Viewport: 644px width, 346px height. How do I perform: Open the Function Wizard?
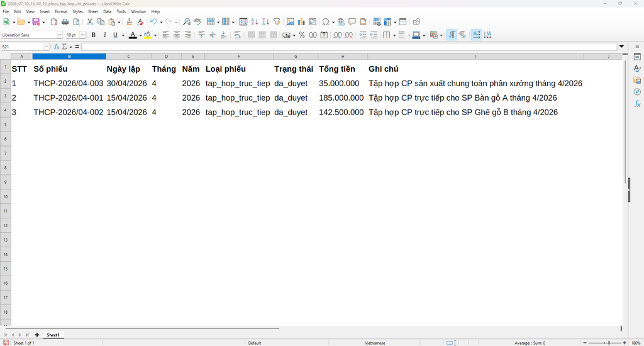coord(57,47)
